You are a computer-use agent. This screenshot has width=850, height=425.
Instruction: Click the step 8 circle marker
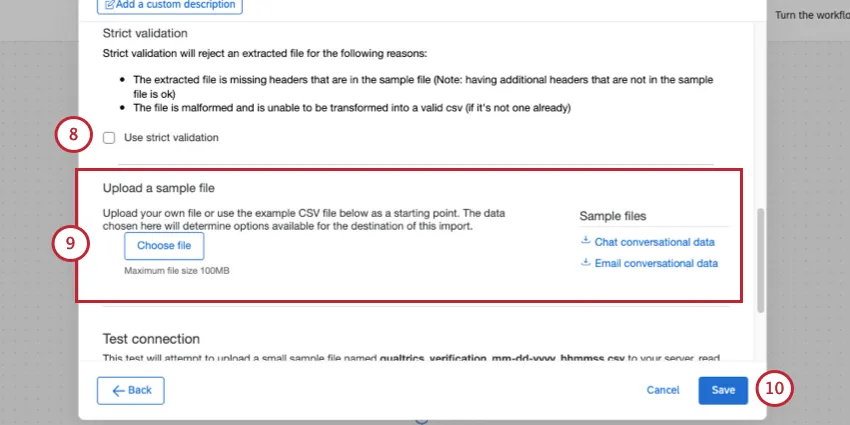click(73, 137)
